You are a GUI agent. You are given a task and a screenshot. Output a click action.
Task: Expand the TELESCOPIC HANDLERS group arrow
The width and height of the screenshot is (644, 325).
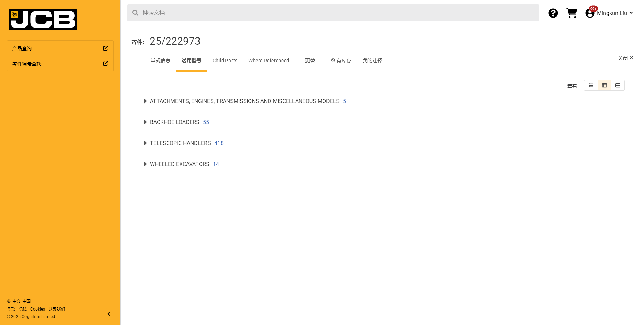[145, 143]
